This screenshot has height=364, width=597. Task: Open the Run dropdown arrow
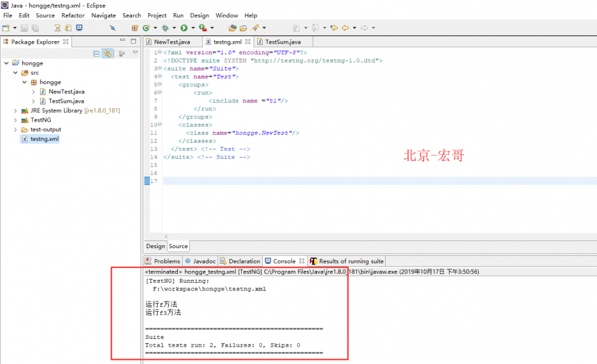point(193,28)
